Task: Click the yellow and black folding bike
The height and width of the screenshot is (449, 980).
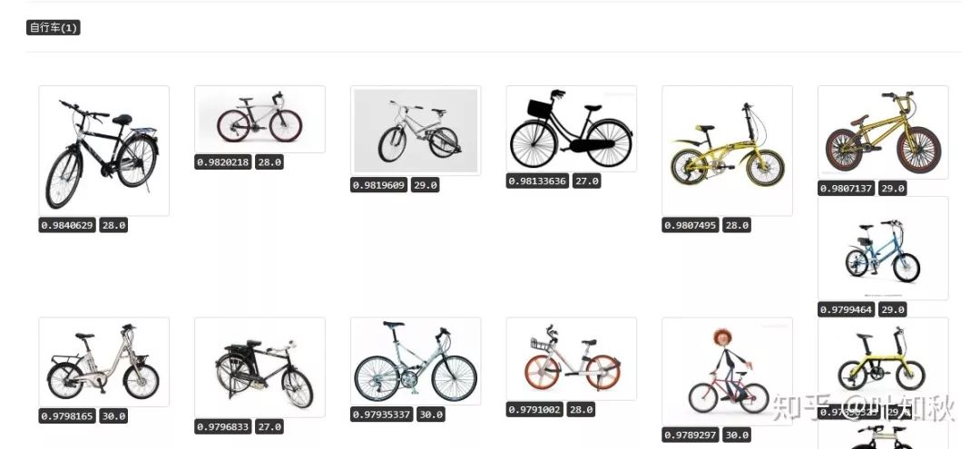Action: 882,363
